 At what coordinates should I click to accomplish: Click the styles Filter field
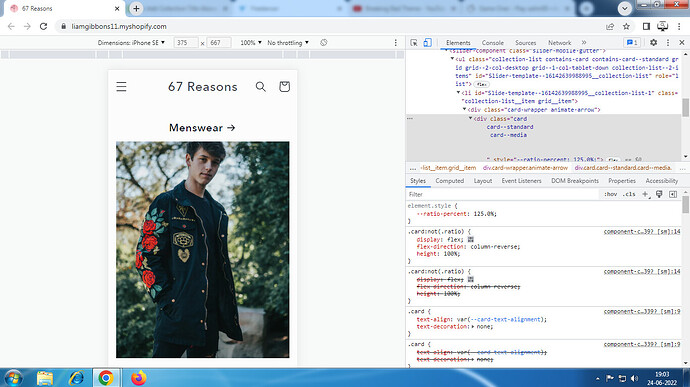pos(502,194)
